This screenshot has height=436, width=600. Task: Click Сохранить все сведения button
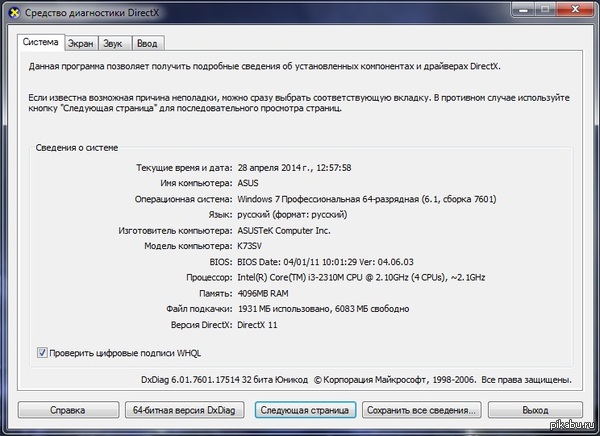[418, 410]
